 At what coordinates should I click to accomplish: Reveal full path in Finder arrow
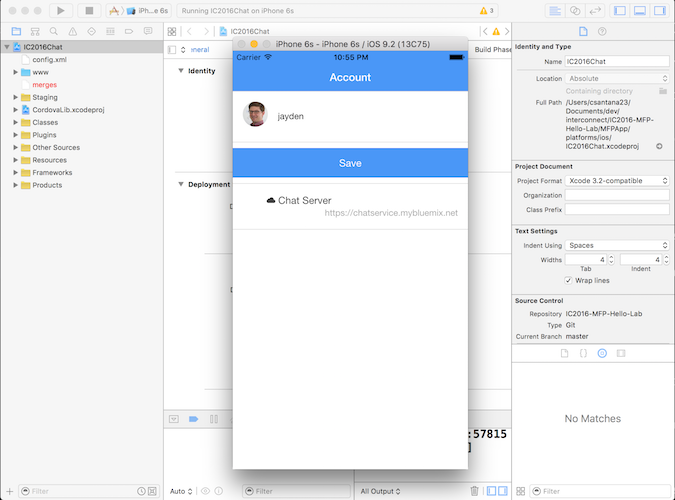[x=659, y=146]
